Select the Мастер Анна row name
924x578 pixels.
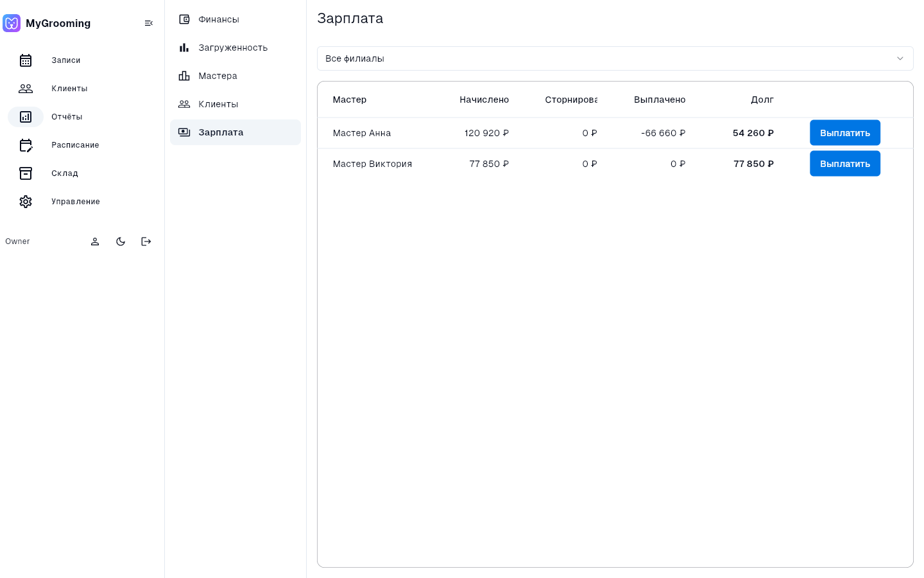tap(362, 133)
